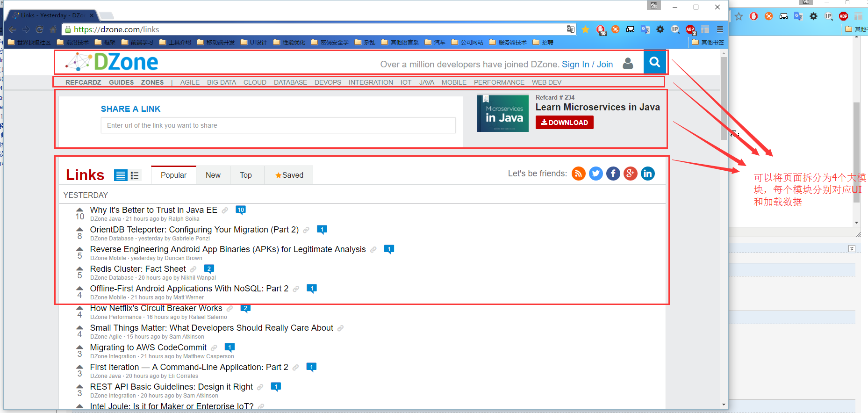The width and height of the screenshot is (868, 413).
Task: Open the 其他书签 bookmarks folder
Action: click(x=708, y=42)
